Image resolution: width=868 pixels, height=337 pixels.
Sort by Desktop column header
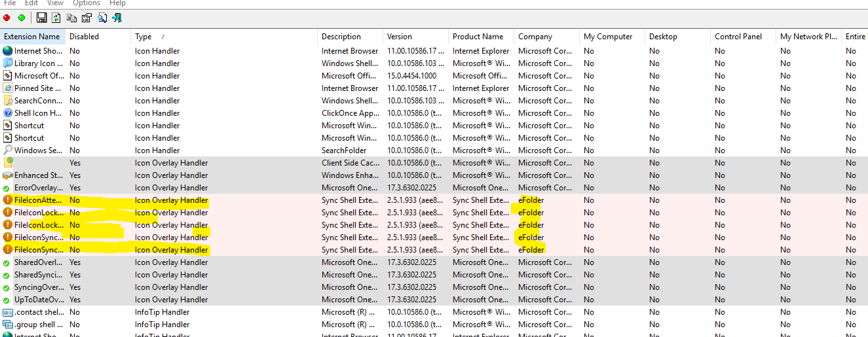pyautogui.click(x=678, y=37)
